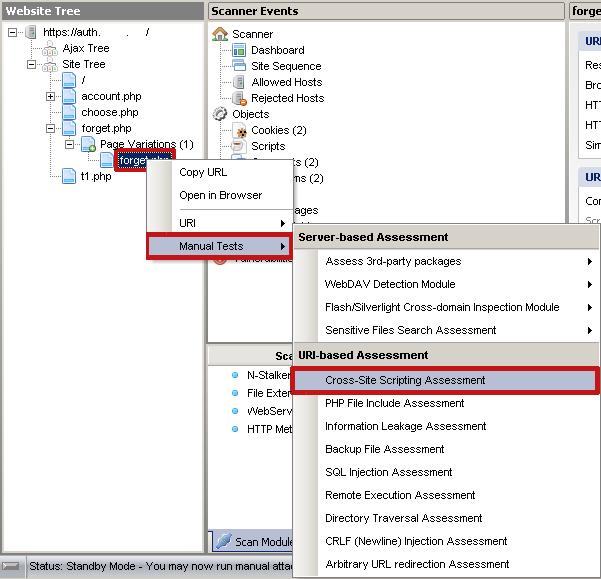Click the Scanner Events panel header
Image resolution: width=601 pixels, height=579 pixels.
[386, 11]
